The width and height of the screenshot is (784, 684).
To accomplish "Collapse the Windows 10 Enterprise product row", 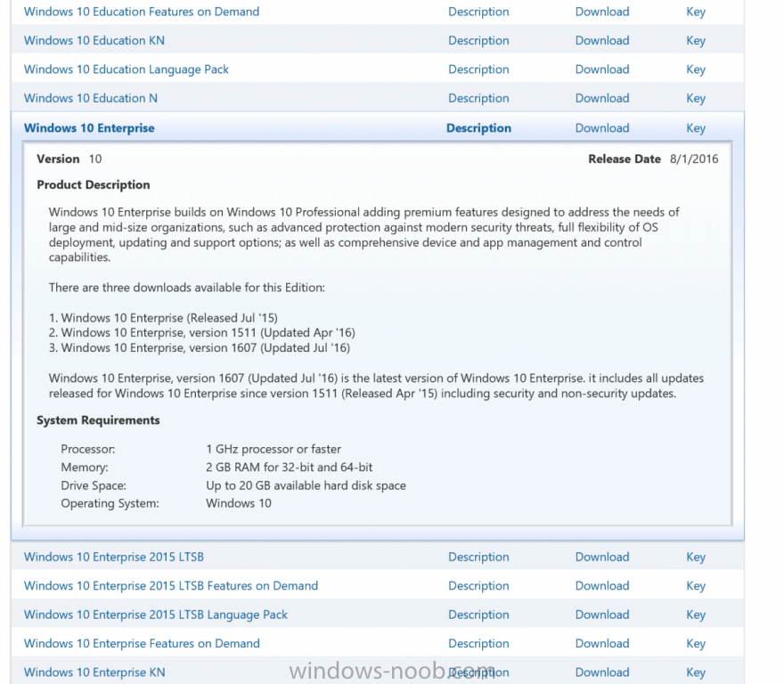I will point(89,128).
